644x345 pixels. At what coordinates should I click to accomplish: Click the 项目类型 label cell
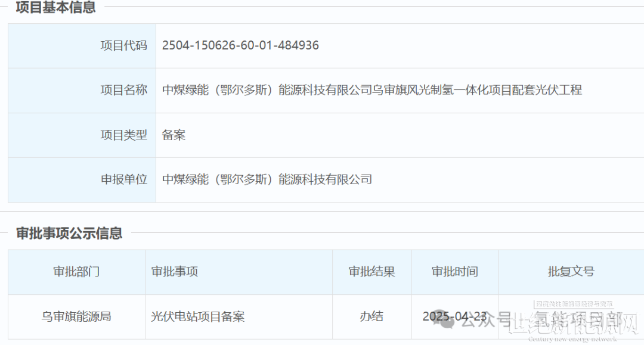[x=82, y=135]
